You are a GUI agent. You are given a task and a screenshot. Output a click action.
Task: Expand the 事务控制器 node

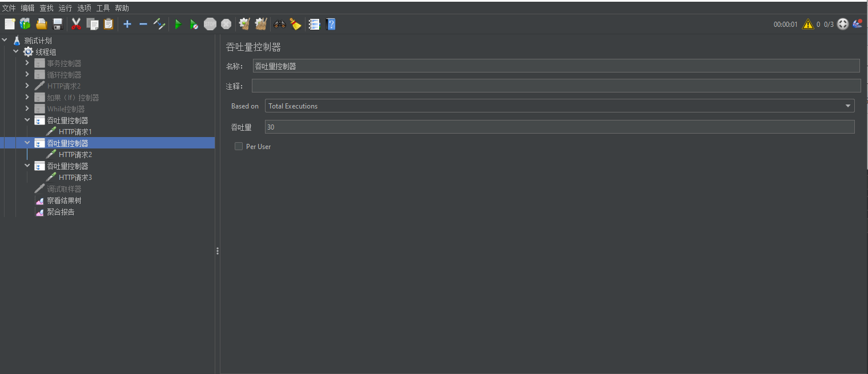coord(27,63)
